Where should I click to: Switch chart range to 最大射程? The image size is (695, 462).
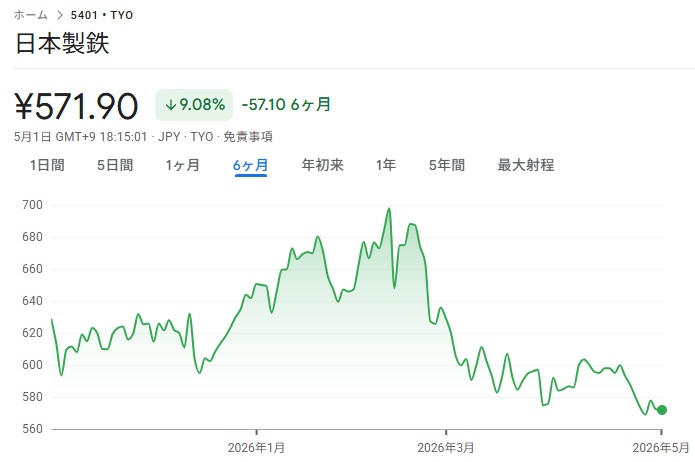(526, 165)
